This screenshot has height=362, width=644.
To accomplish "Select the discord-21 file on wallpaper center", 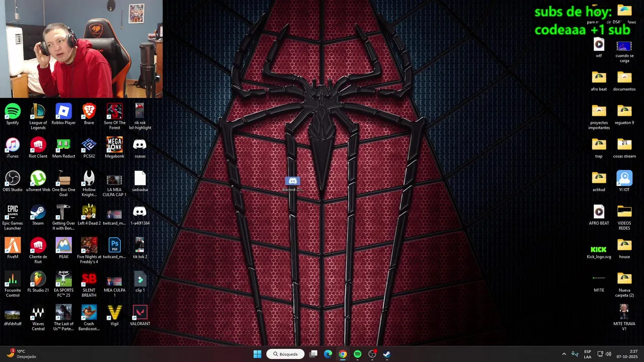I will coord(292,184).
